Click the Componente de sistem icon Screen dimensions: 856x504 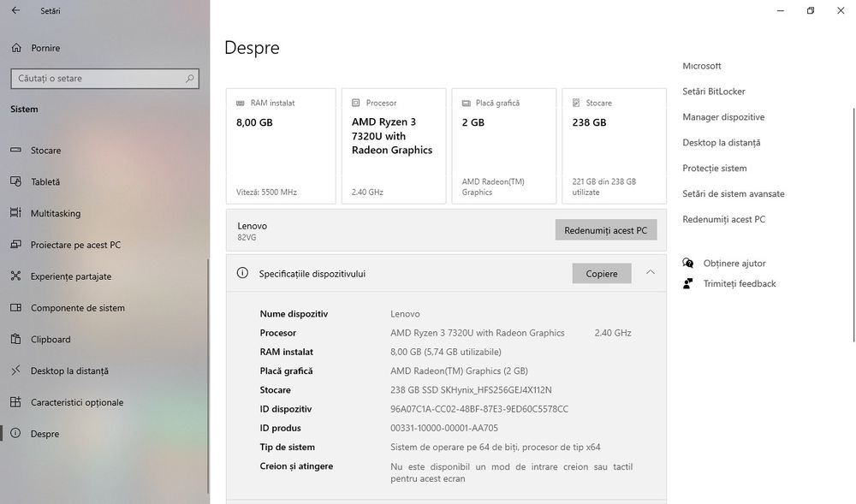pos(15,308)
